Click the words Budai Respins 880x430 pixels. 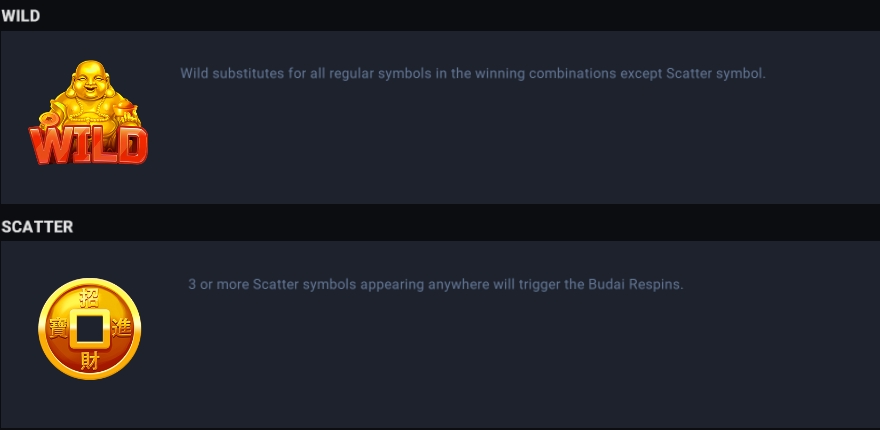pyautogui.click(x=635, y=285)
